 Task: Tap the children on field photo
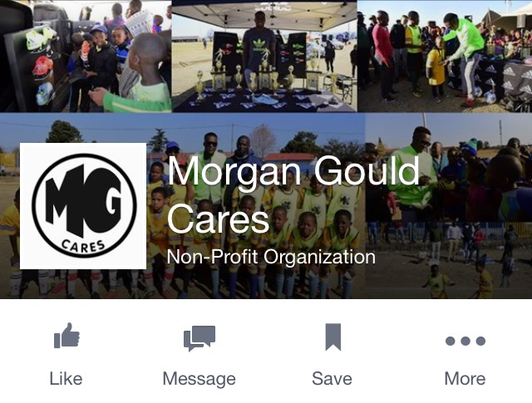pyautogui.click(x=449, y=261)
